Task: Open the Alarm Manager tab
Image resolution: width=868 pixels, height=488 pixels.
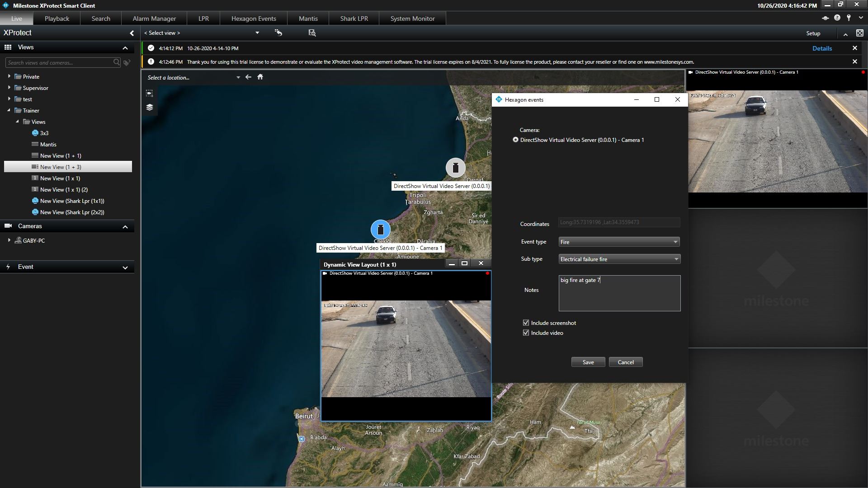Action: pyautogui.click(x=154, y=19)
